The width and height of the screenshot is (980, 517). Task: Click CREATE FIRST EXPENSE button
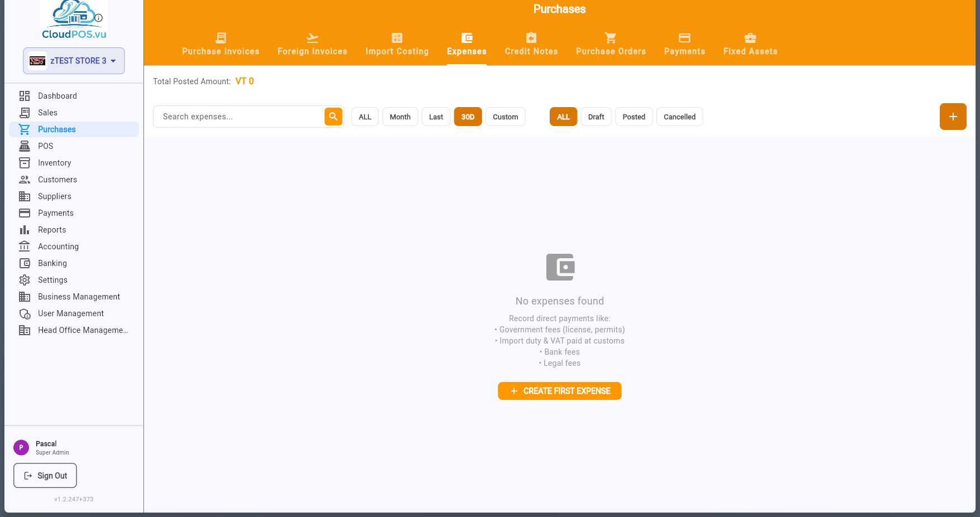point(560,391)
